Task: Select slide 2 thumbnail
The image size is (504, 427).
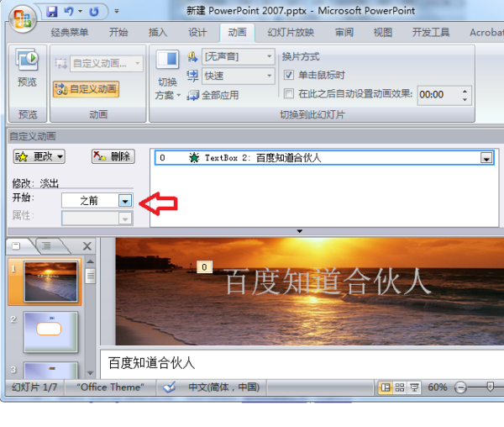Action: (x=51, y=332)
